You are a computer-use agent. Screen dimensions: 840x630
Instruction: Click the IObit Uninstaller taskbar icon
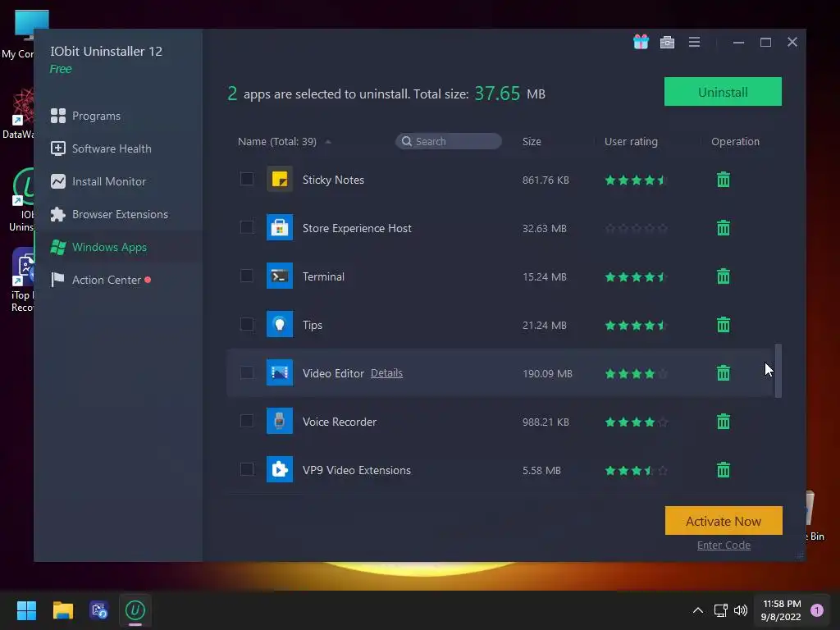point(135,610)
